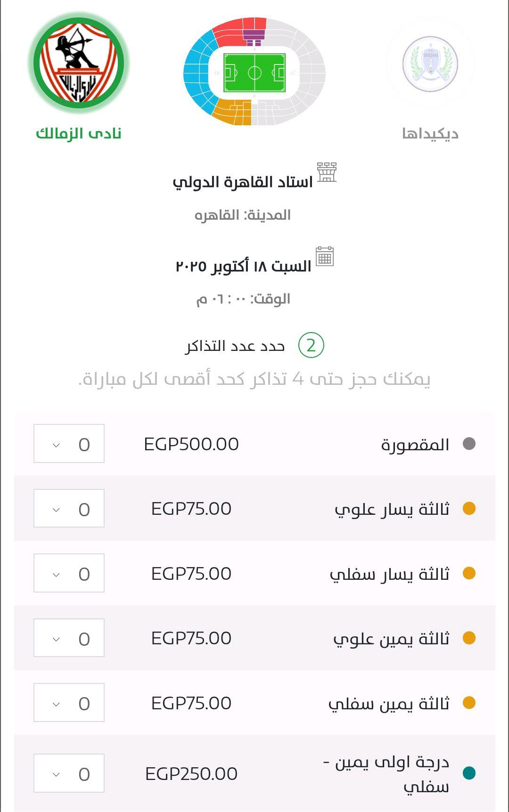This screenshot has height=812, width=509.
Task: Click the استاد القاهرة الدولي venue title
Action: click(243, 182)
